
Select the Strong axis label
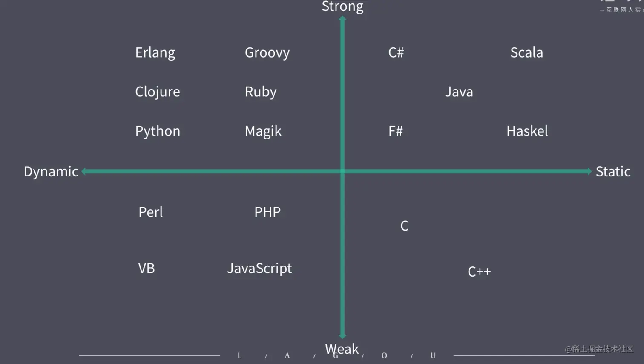click(342, 6)
